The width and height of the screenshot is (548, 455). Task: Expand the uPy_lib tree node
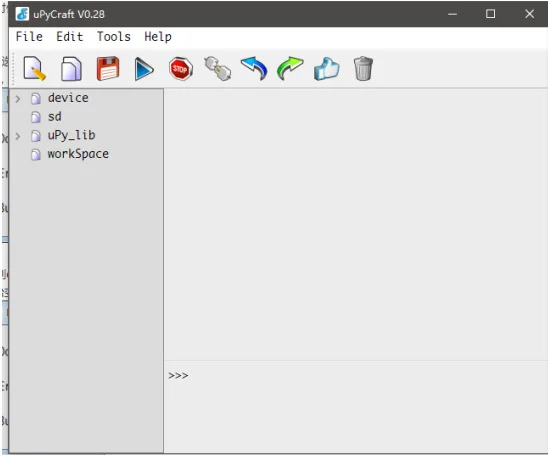click(18, 136)
